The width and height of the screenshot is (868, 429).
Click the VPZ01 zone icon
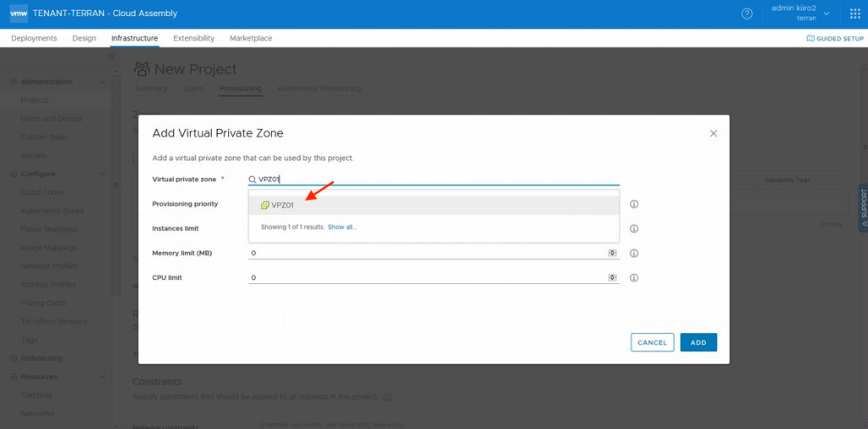(264, 205)
